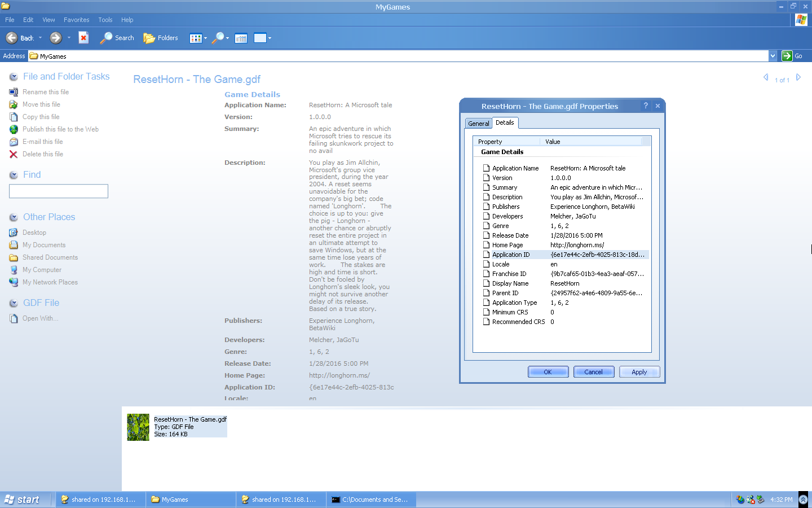Click the MyGames taskbar button
The height and width of the screenshot is (508, 812).
(x=191, y=500)
